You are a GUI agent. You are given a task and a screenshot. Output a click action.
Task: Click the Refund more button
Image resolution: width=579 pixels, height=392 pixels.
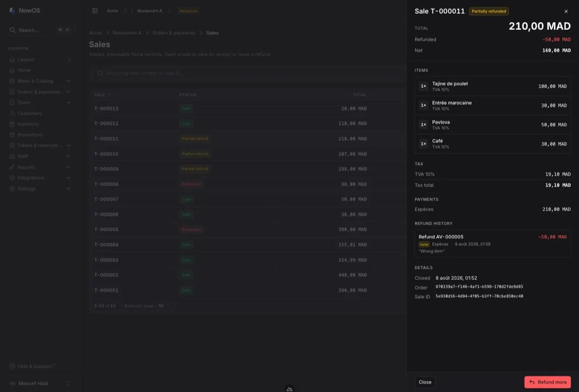pyautogui.click(x=547, y=382)
